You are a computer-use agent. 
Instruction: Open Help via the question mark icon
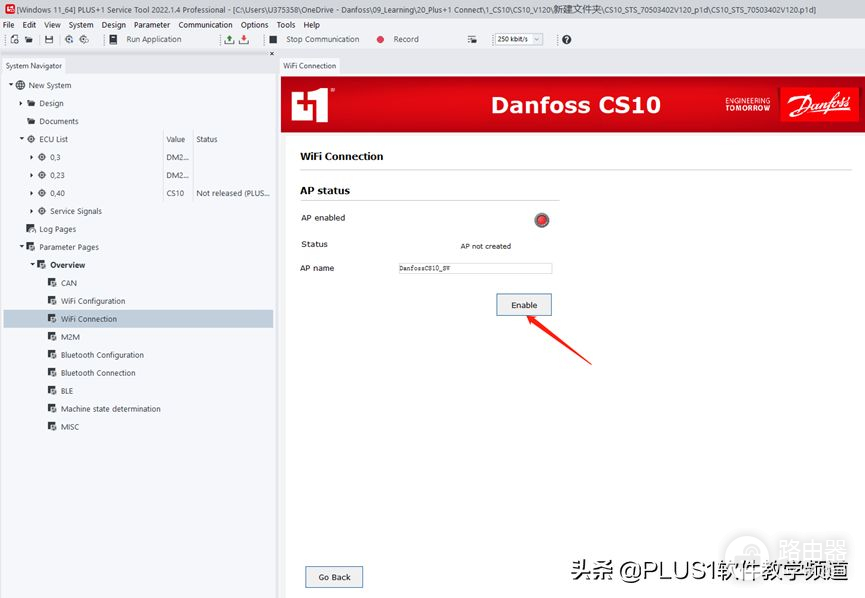tap(567, 40)
